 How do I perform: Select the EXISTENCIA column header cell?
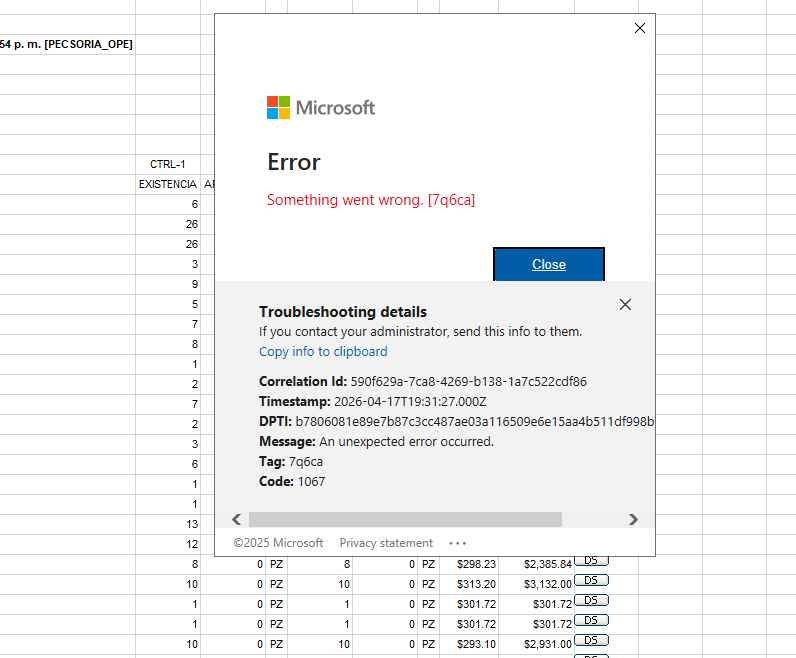coord(167,184)
